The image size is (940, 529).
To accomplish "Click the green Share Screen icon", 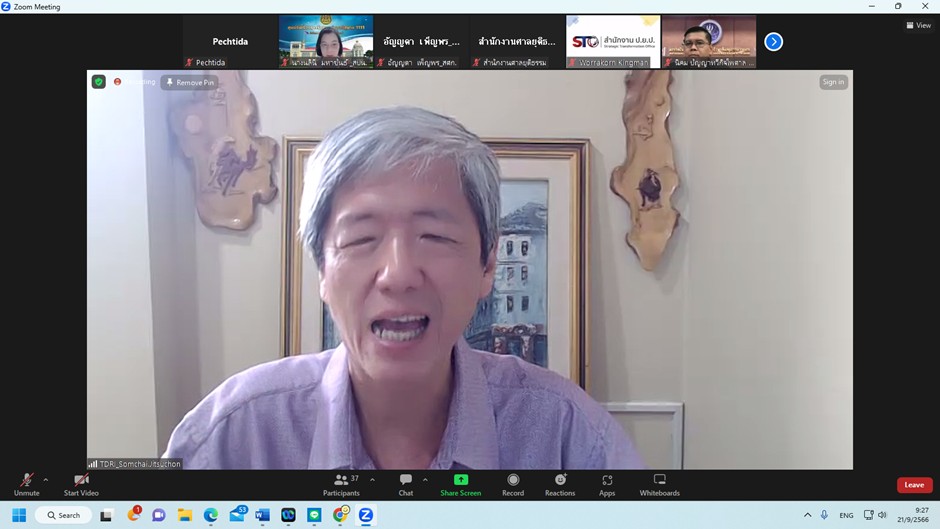I will coord(460,481).
